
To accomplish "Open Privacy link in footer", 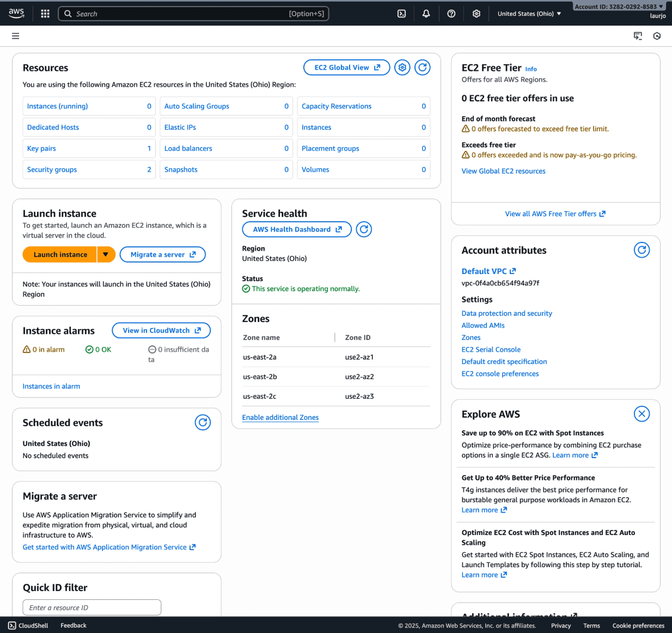I will (561, 625).
